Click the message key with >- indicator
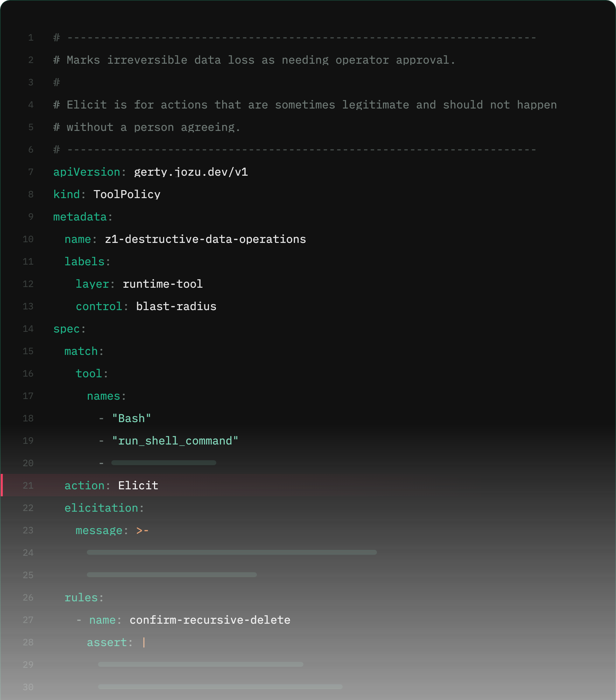 tap(112, 531)
